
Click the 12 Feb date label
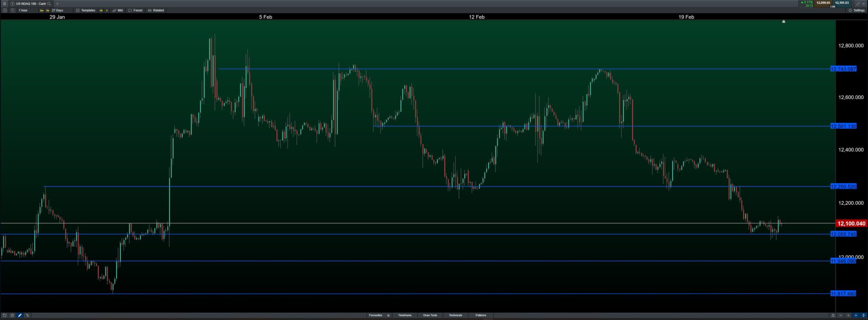477,17
